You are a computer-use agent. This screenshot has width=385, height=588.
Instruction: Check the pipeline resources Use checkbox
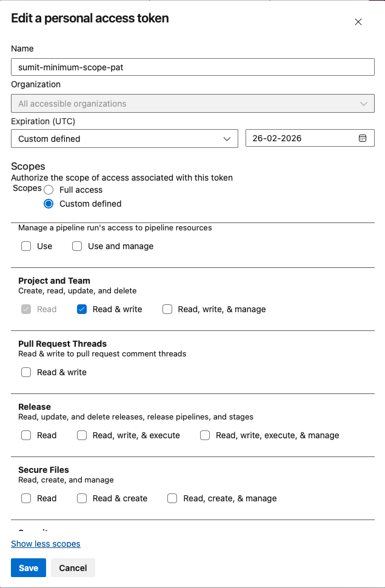26,246
